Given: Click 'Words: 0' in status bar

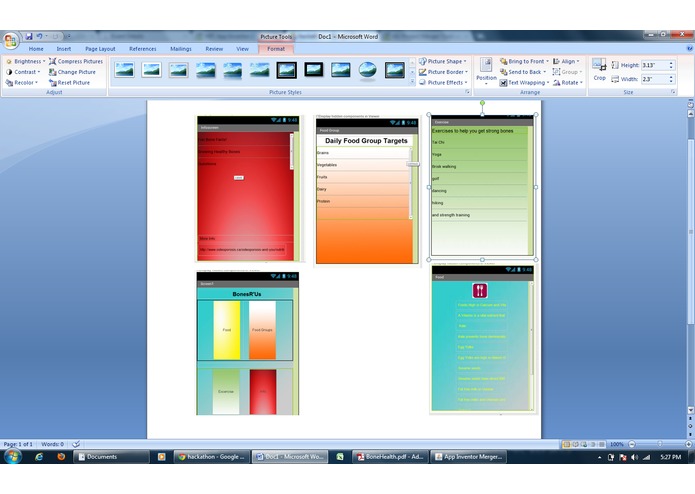Looking at the screenshot, I should click(52, 444).
